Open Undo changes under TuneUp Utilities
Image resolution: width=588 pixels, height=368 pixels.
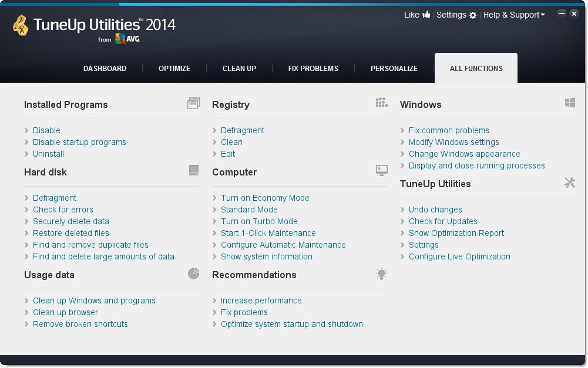click(435, 210)
